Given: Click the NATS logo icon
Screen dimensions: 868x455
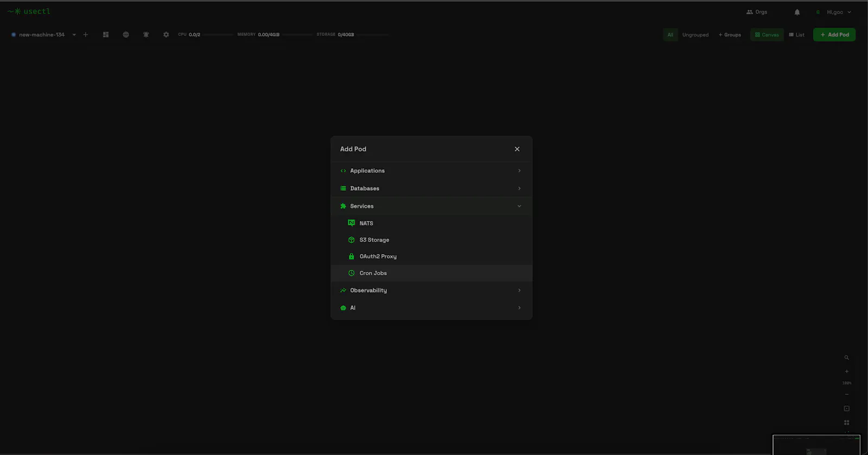Looking at the screenshot, I should click(352, 223).
